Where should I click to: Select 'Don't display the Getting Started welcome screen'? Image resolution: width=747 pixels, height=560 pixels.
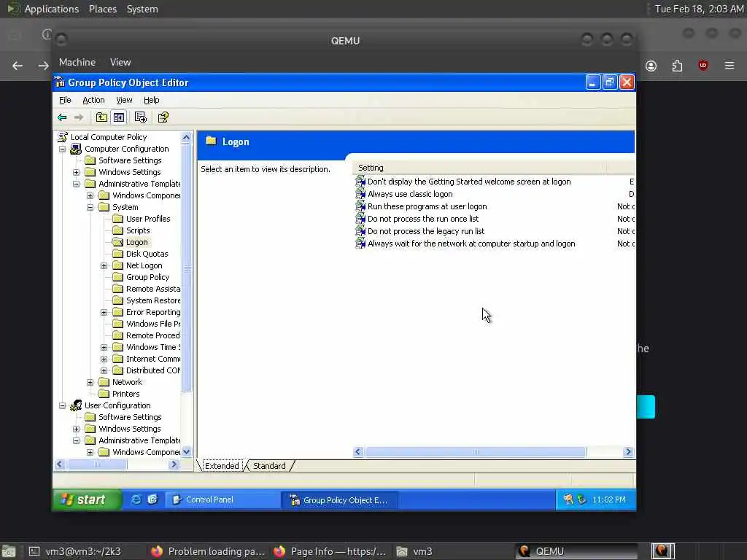pos(469,182)
